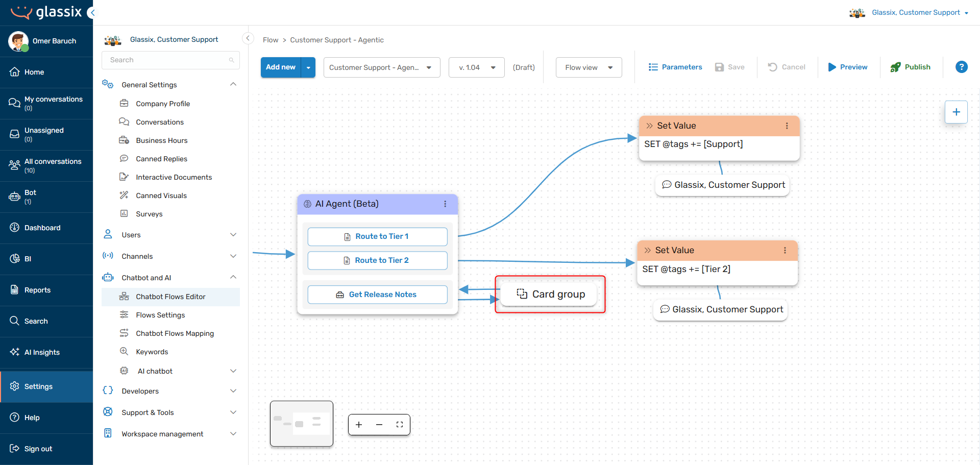Click the Cancel button
Viewport: 980px width, 465px height.
787,67
